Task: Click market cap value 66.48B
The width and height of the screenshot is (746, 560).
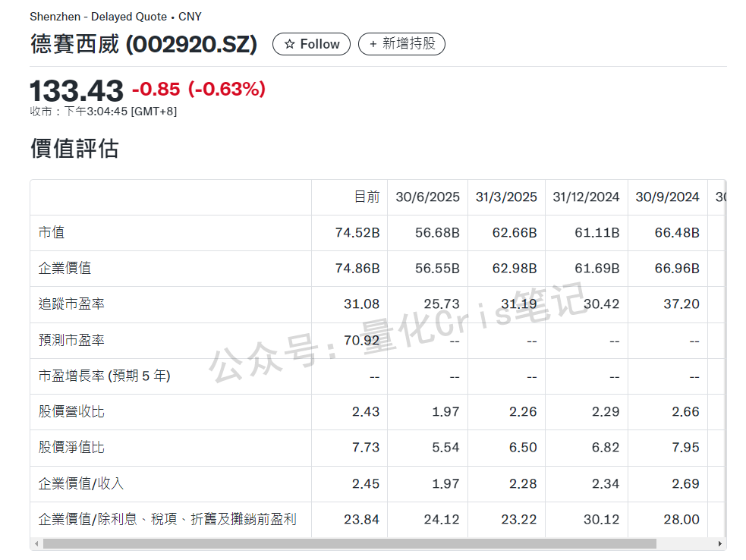Action: [x=677, y=233]
